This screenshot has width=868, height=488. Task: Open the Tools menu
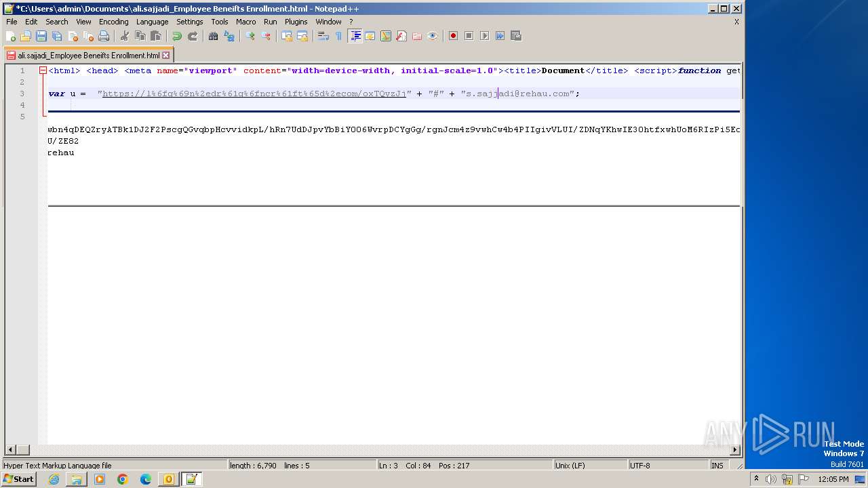[219, 22]
